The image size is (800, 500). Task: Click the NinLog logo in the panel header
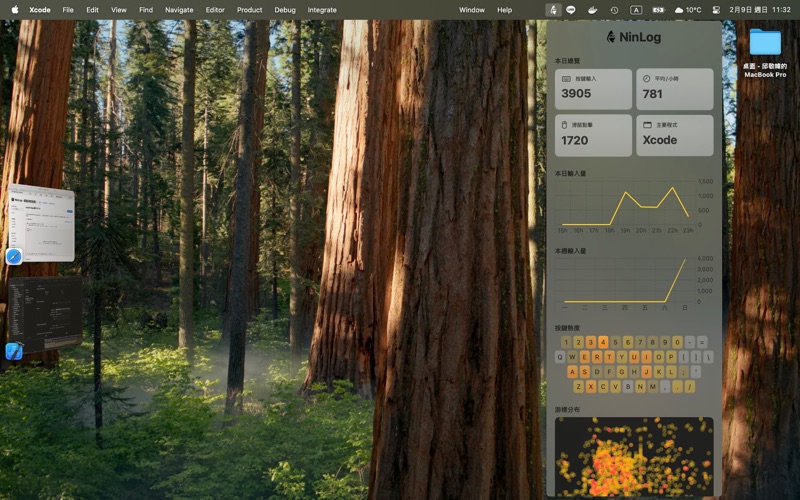(610, 37)
